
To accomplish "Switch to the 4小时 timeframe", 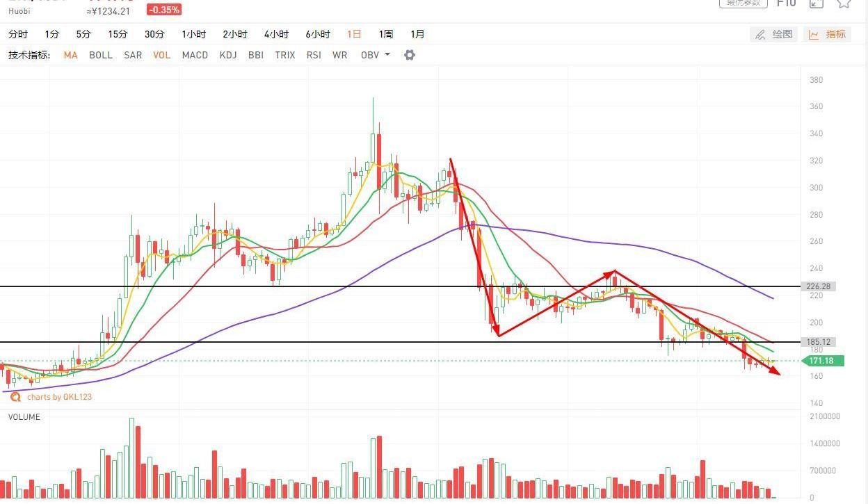I will click(276, 34).
